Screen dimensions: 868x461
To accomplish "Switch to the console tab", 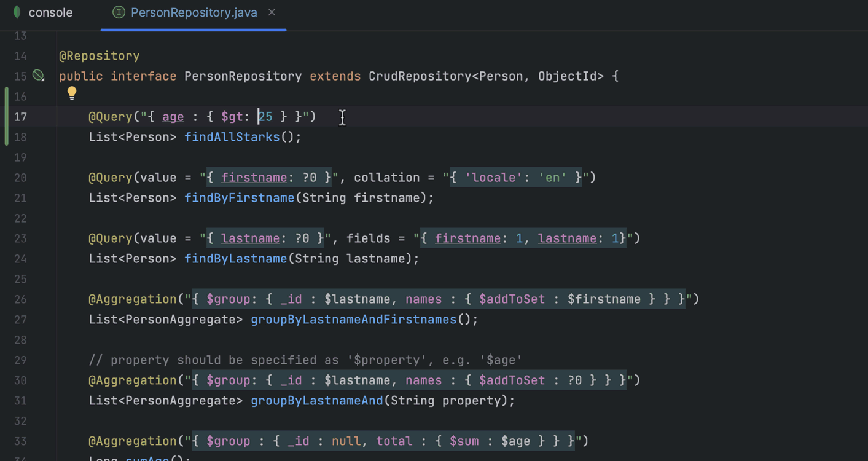I will coord(50,12).
